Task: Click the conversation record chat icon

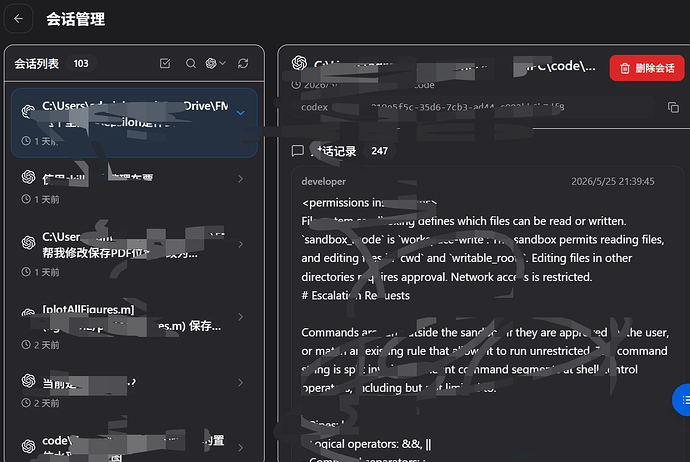Action: click(x=298, y=151)
